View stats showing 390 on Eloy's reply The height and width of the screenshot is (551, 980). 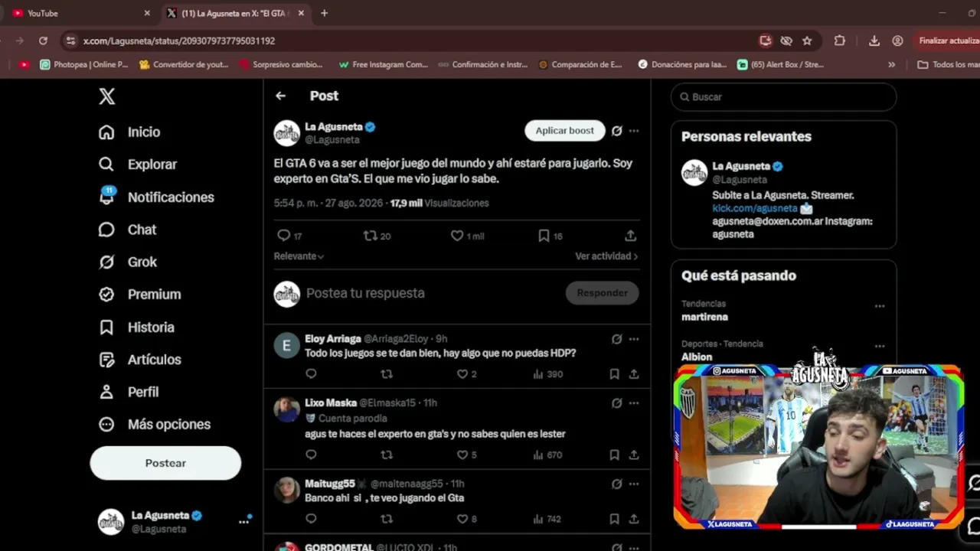[x=548, y=374]
